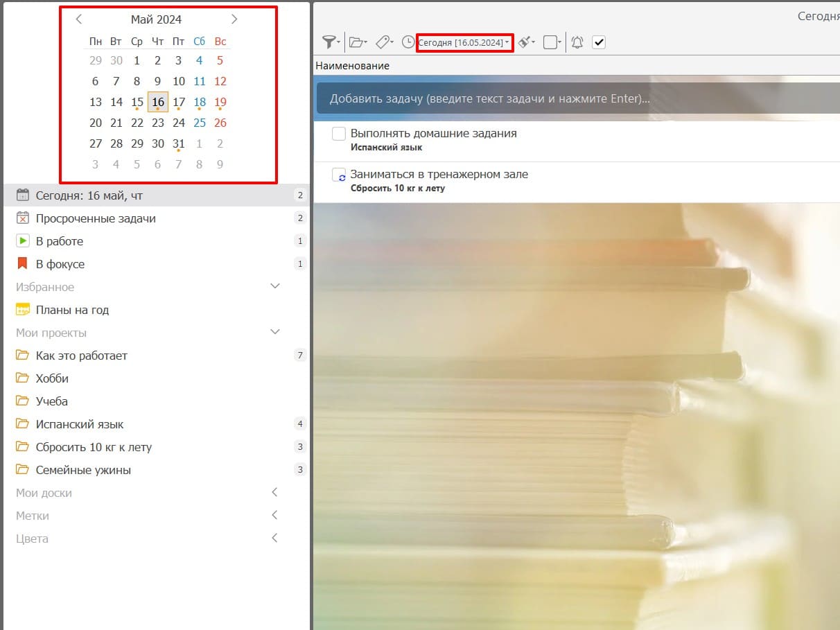The height and width of the screenshot is (630, 840).
Task: Open the filter funnel dropdown
Action: click(331, 42)
